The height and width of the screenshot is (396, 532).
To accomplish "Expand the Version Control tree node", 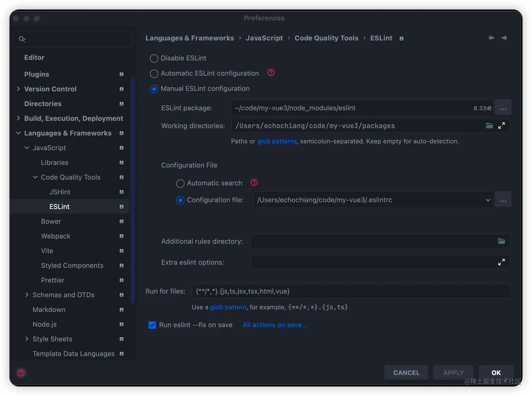I will point(18,89).
